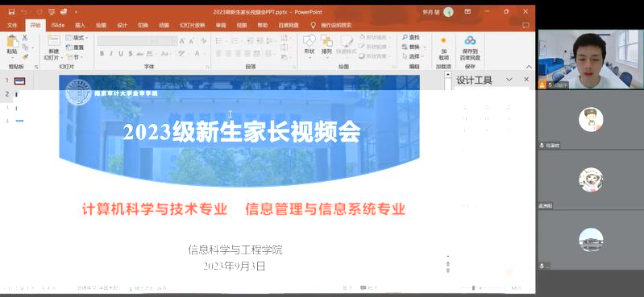
Task: Open the Insert (插入) ribbon tab
Action: 80,26
